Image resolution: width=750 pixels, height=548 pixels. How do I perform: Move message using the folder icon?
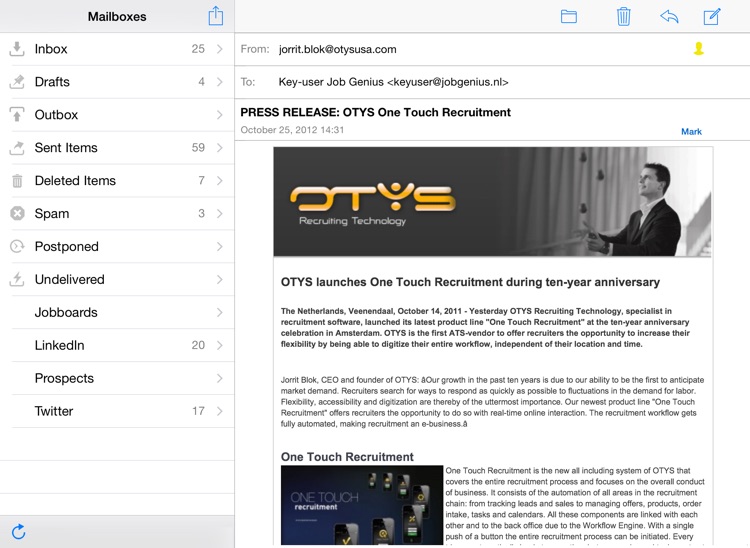coord(569,16)
